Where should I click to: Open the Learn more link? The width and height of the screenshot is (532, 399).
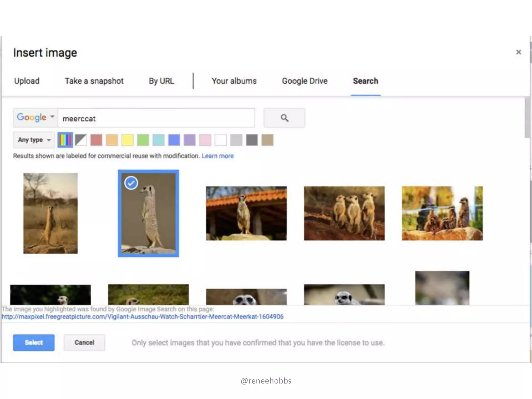[x=218, y=156]
